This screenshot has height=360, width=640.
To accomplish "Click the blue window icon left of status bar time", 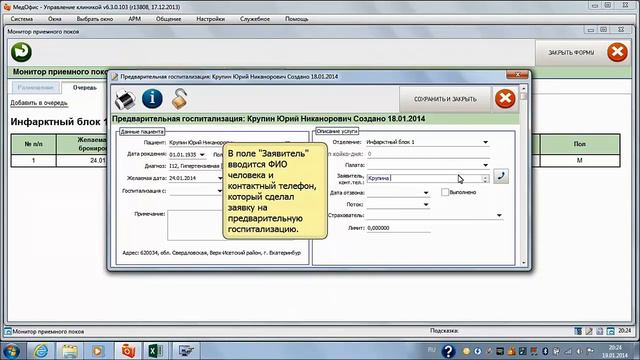I will 610,331.
